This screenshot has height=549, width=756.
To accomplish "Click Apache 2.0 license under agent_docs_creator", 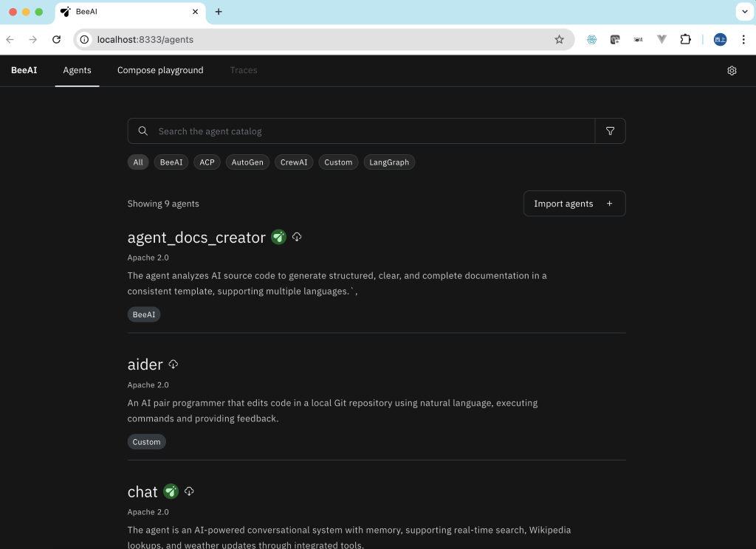I will (148, 258).
